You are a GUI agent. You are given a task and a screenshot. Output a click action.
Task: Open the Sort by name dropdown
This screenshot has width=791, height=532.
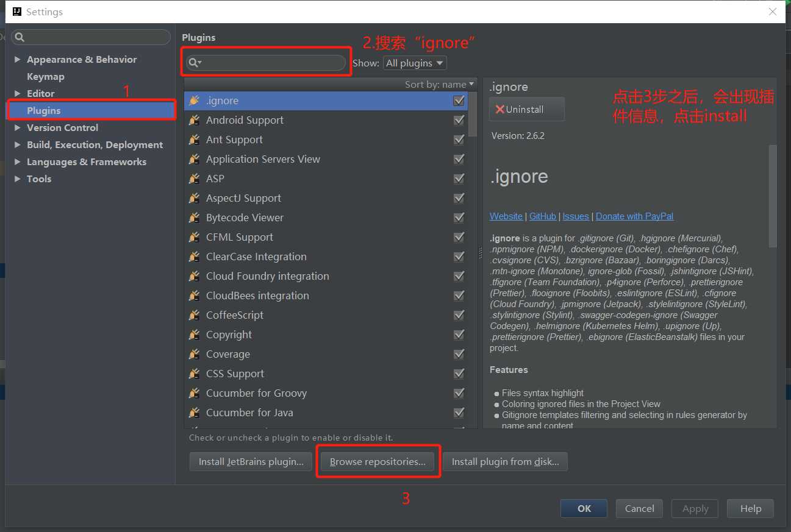point(440,84)
